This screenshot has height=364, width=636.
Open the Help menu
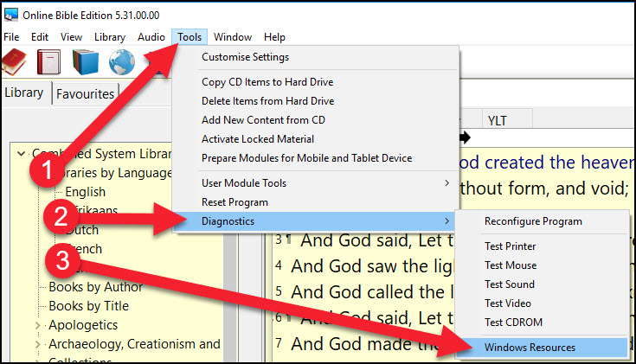pyautogui.click(x=274, y=37)
